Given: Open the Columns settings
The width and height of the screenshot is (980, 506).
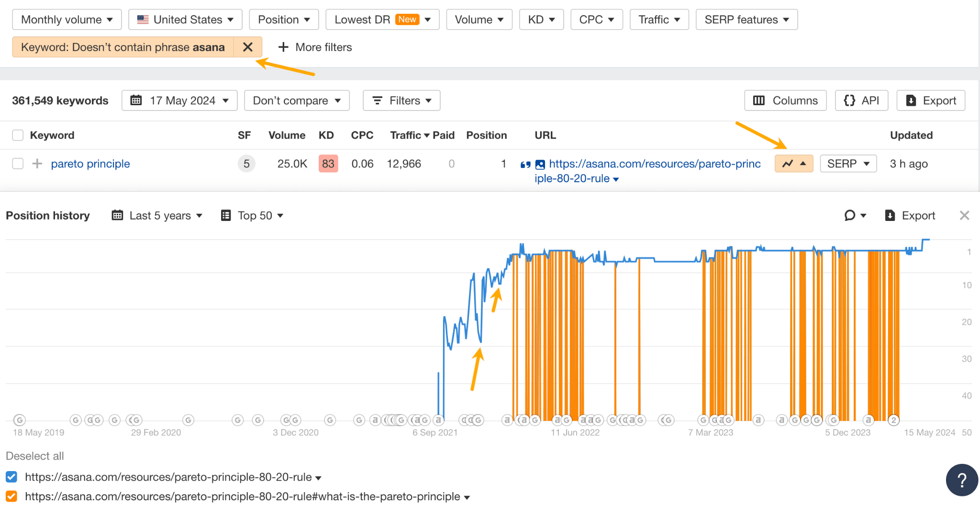Looking at the screenshot, I should tap(785, 100).
